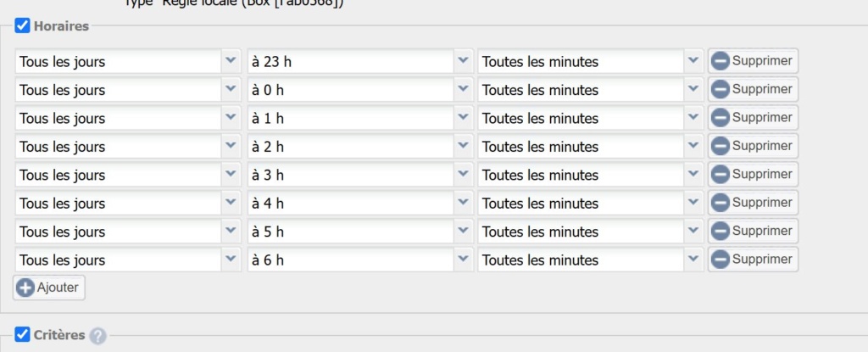This screenshot has width=868, height=352.
Task: Remove the à 1 h schedule with Supprimer
Action: pos(753,118)
